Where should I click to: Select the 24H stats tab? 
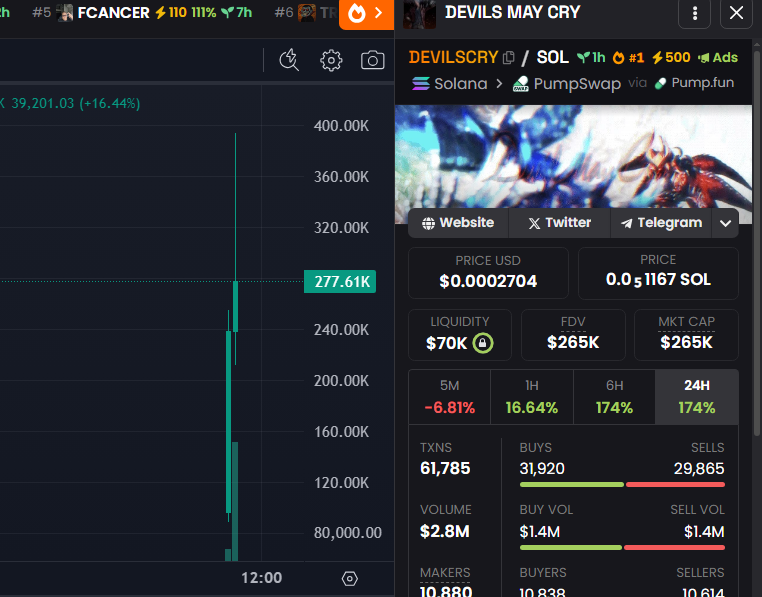(x=696, y=396)
